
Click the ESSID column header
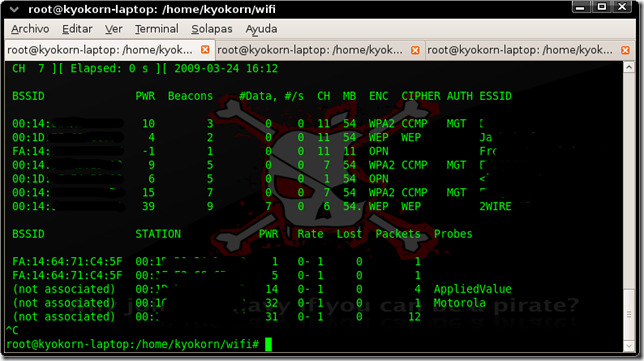495,96
